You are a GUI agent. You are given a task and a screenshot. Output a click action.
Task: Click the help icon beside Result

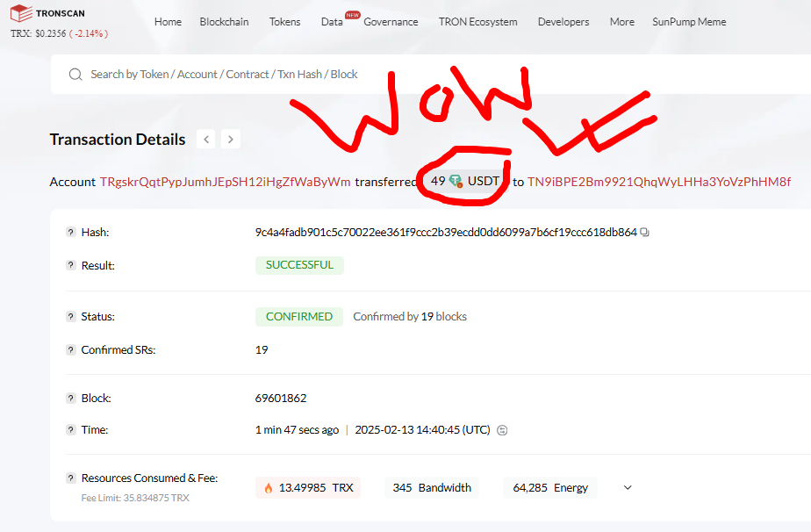(71, 265)
